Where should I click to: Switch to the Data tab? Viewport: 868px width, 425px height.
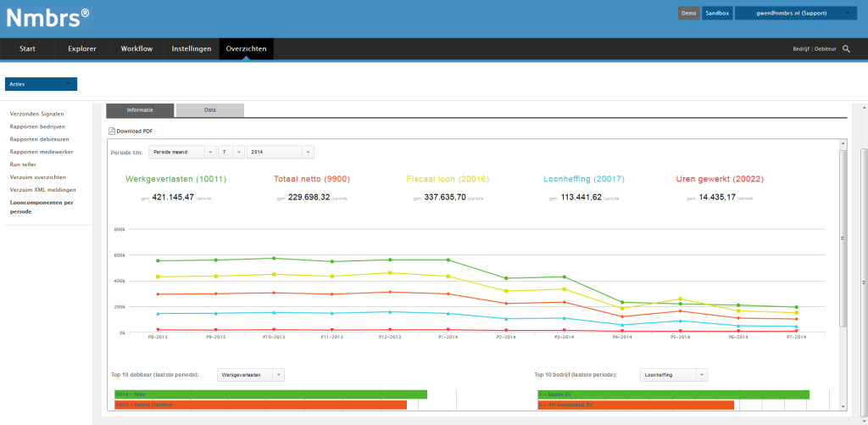click(x=209, y=110)
